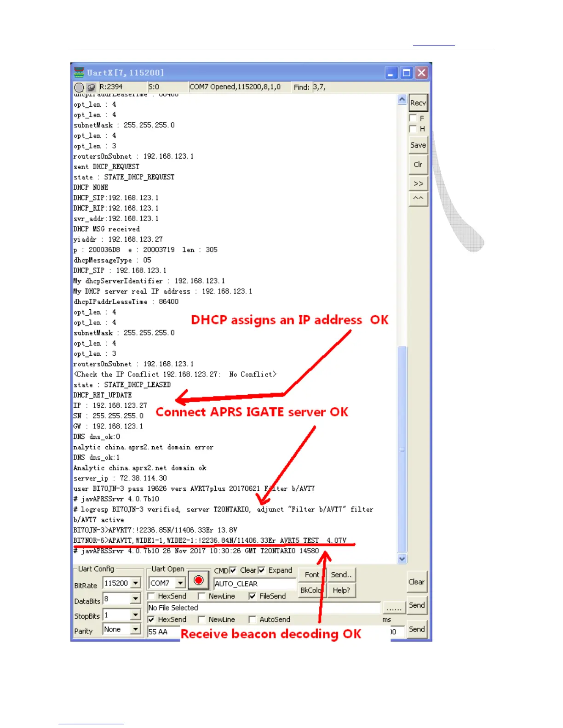This screenshot has height=728, width=563.
Task: Click Send button for the file row
Action: [x=417, y=605]
